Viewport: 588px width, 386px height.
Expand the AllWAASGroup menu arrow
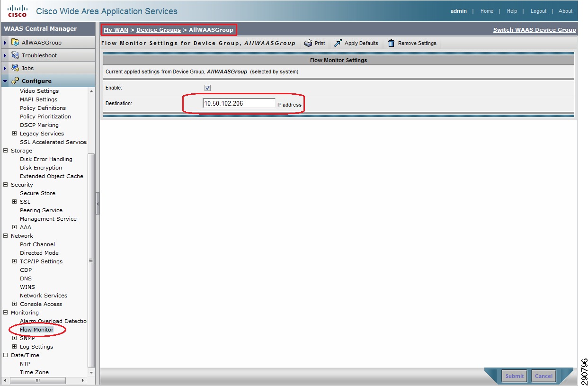(5, 43)
